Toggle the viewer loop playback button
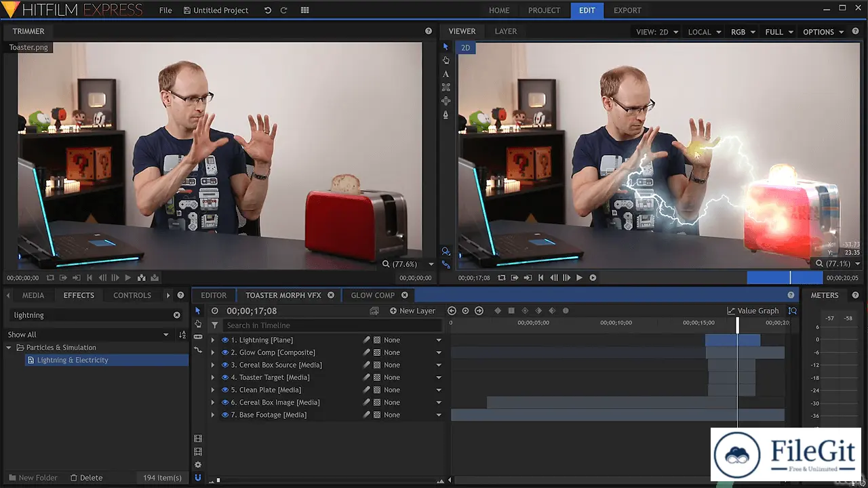Screen dimensions: 868x488 pyautogui.click(x=502, y=278)
